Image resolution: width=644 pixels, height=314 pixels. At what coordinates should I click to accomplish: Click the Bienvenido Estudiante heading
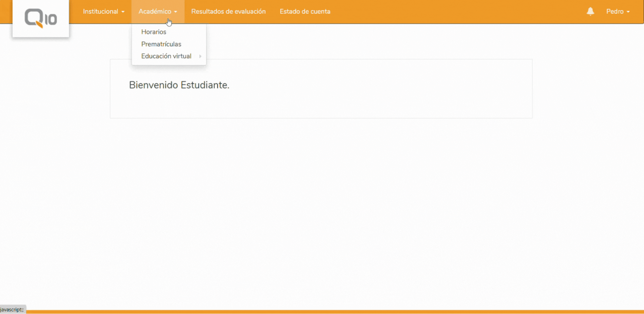click(x=179, y=85)
